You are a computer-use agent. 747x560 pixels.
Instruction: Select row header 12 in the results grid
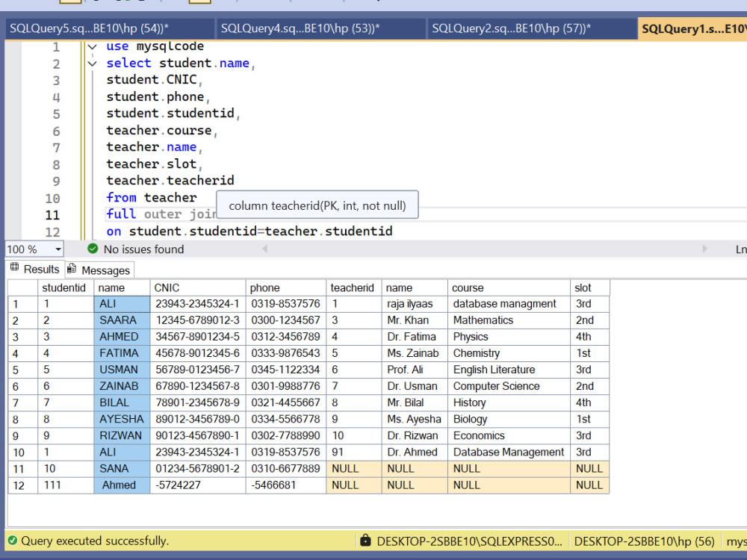pos(23,485)
